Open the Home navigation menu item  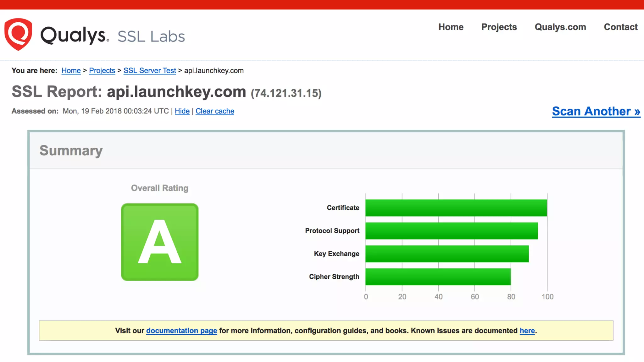pyautogui.click(x=451, y=27)
